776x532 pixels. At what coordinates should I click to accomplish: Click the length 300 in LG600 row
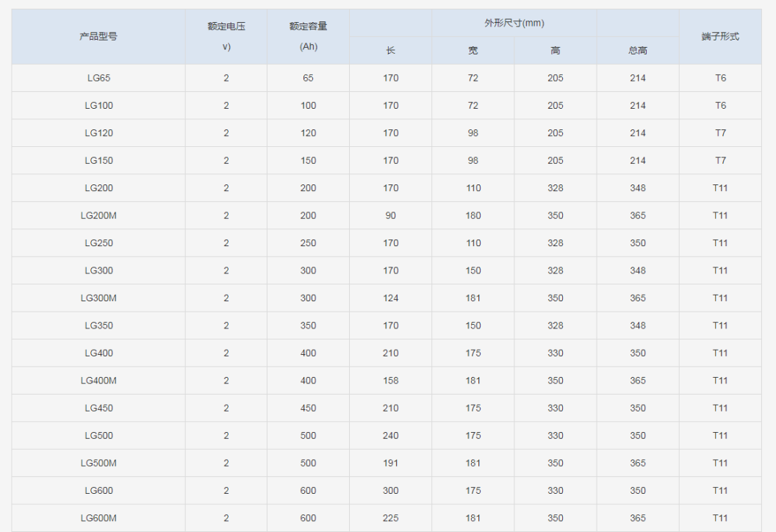click(390, 490)
